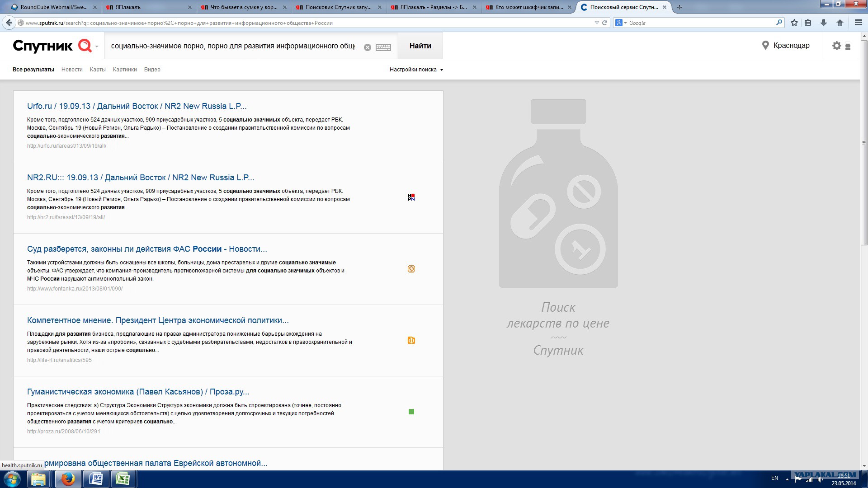Click the NR2 favicon beside the NR2.RU result

(411, 197)
